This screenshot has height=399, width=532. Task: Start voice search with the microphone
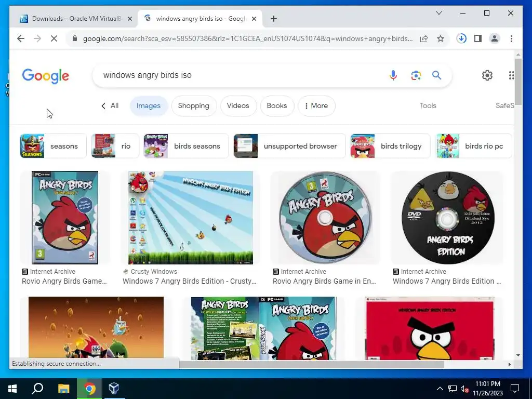(x=393, y=75)
